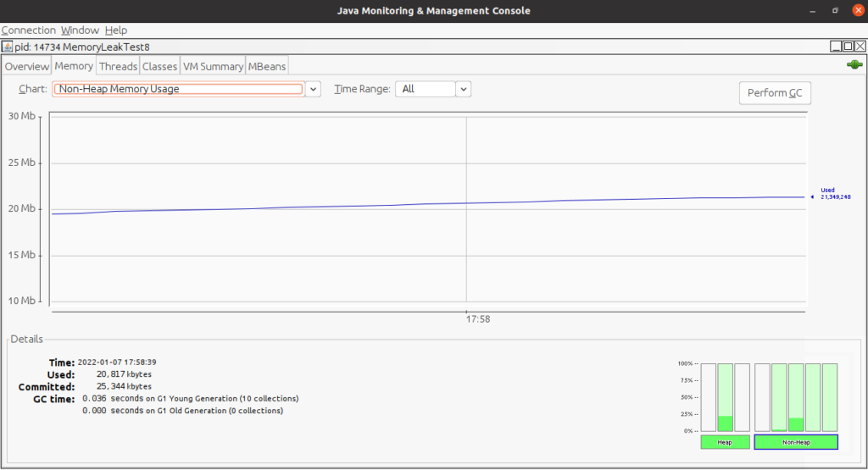Expand the Time Range dropdown

click(x=463, y=89)
